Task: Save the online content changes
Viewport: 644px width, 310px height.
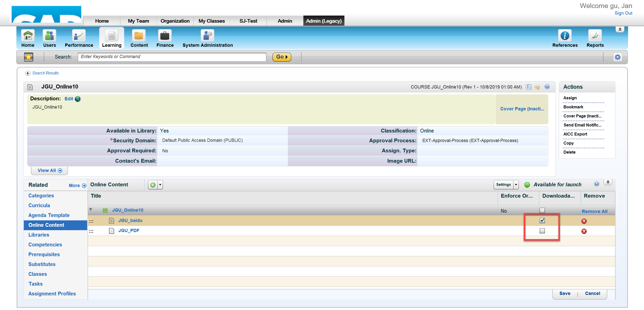Action: (565, 293)
